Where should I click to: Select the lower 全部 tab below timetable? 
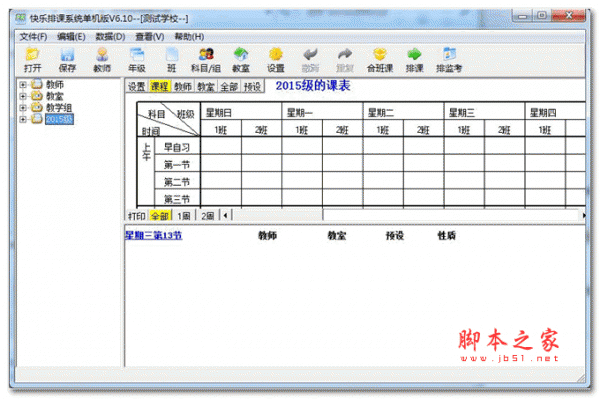tap(160, 216)
